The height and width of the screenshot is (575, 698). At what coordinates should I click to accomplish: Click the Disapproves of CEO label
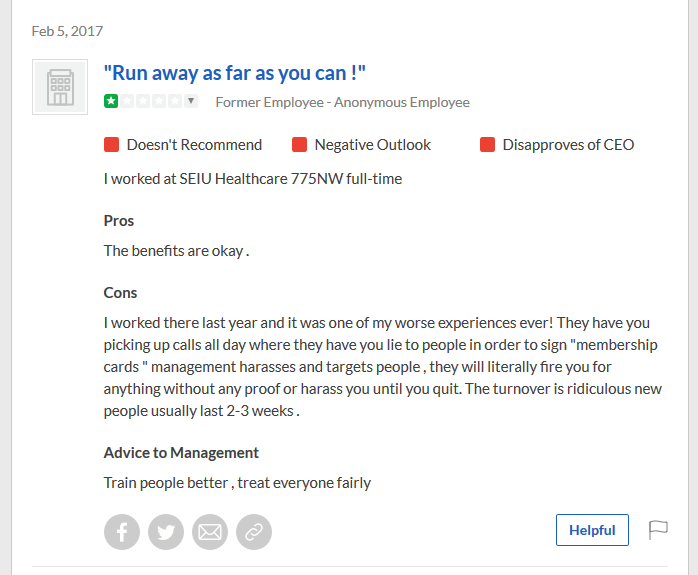pyautogui.click(x=568, y=145)
